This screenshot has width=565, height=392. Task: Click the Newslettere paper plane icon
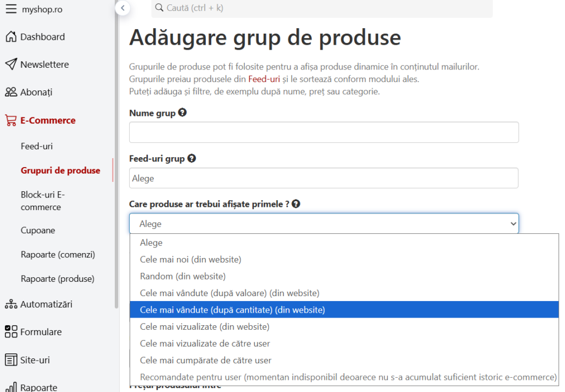point(10,64)
